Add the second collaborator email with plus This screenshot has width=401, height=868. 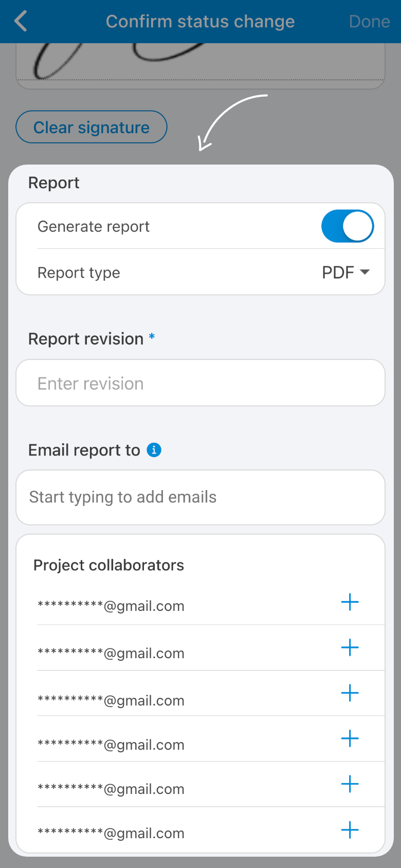pos(350,647)
